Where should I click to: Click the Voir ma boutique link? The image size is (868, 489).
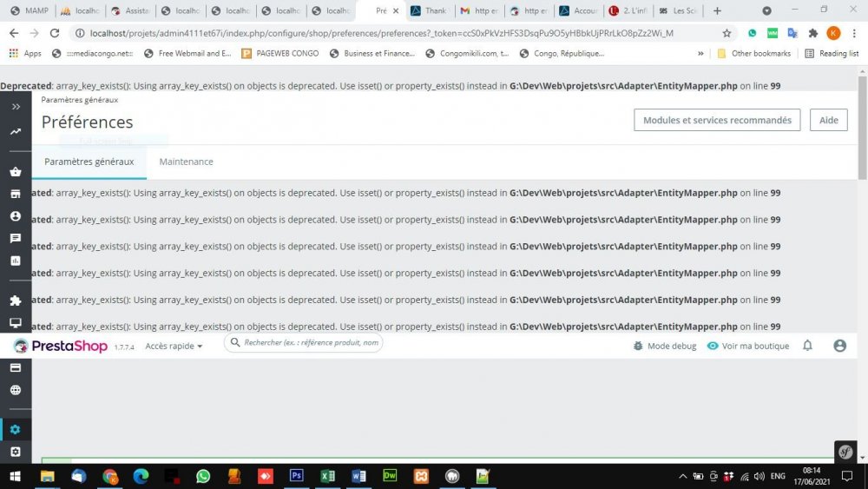pos(748,346)
